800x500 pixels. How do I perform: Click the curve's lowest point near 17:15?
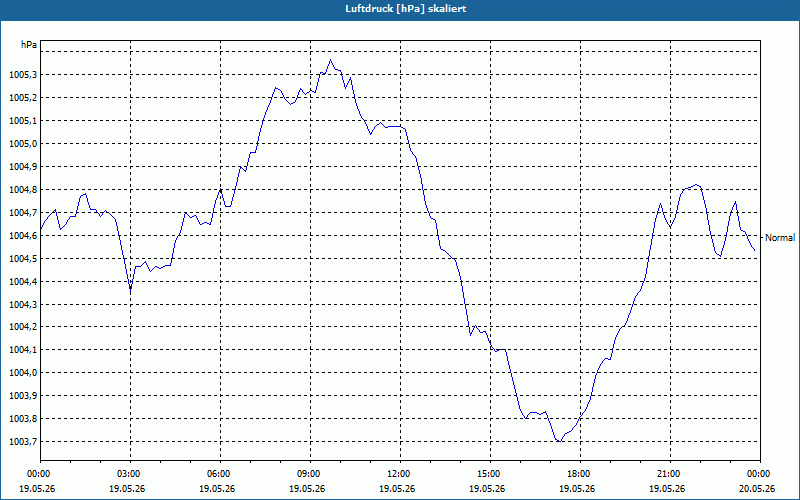559,441
